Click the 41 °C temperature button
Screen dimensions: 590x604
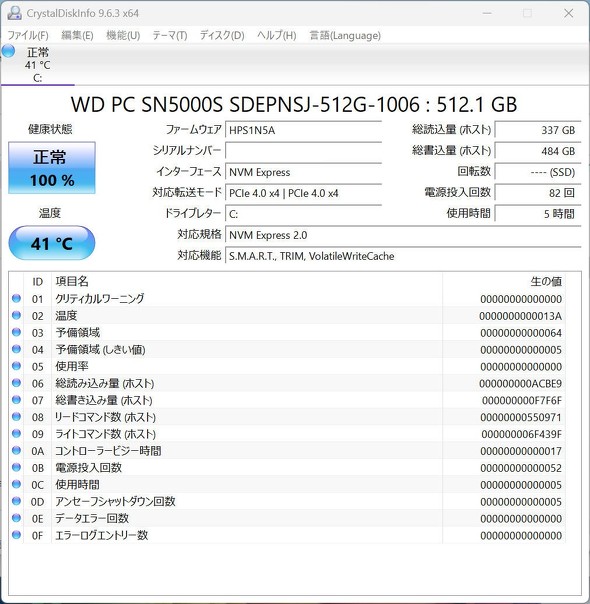pyautogui.click(x=52, y=243)
